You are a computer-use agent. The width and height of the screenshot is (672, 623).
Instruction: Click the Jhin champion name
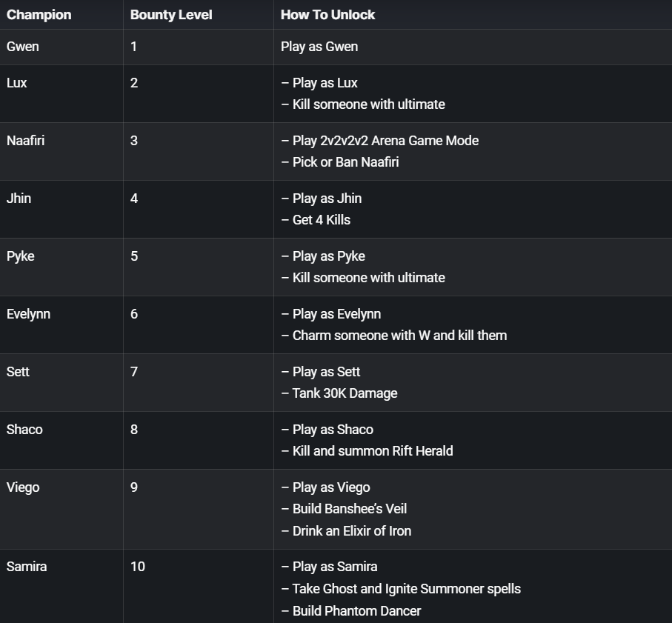19,199
